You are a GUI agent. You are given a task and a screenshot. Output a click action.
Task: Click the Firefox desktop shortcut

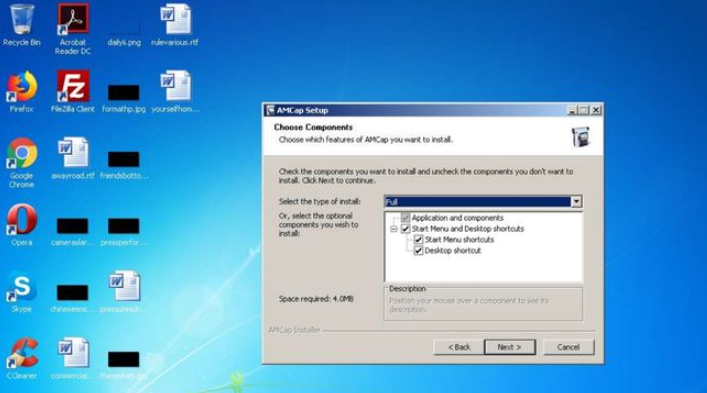point(22,91)
